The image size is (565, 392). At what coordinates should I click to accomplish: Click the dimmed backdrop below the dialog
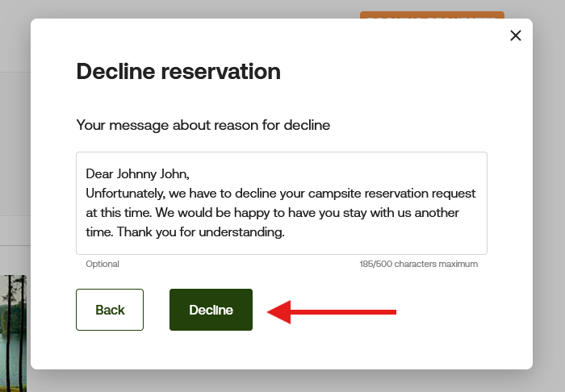tap(281, 381)
